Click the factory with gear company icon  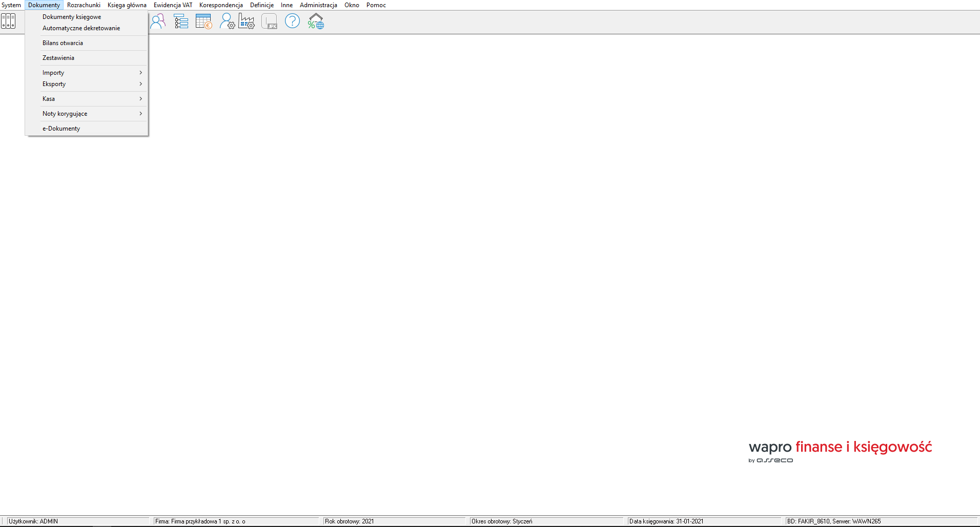(x=247, y=22)
